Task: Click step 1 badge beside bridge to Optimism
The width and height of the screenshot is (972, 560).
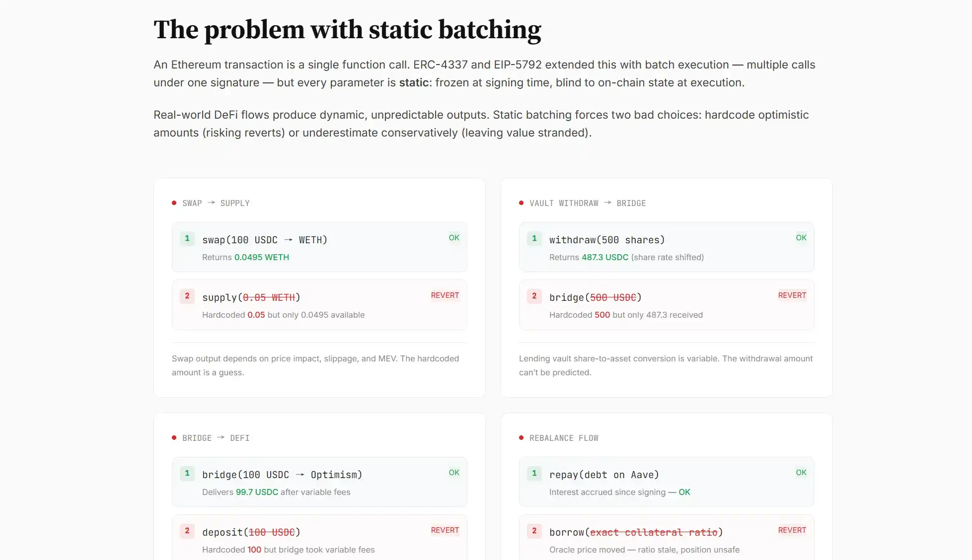Action: click(x=187, y=474)
